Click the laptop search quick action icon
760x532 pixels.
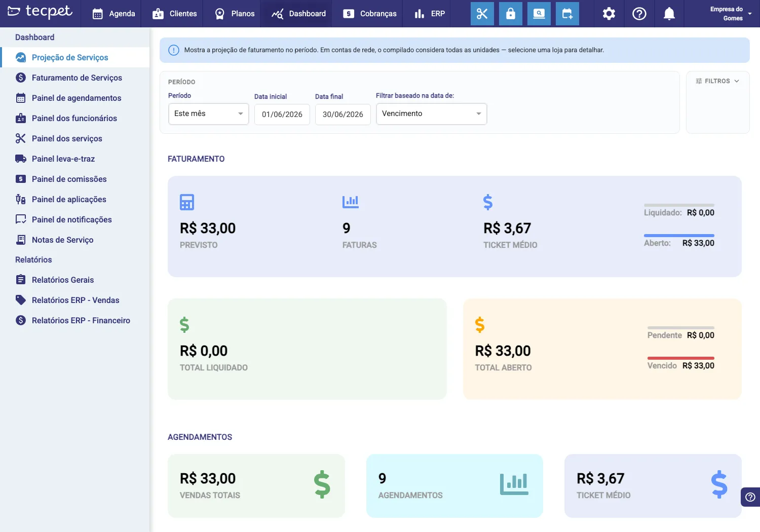click(539, 14)
